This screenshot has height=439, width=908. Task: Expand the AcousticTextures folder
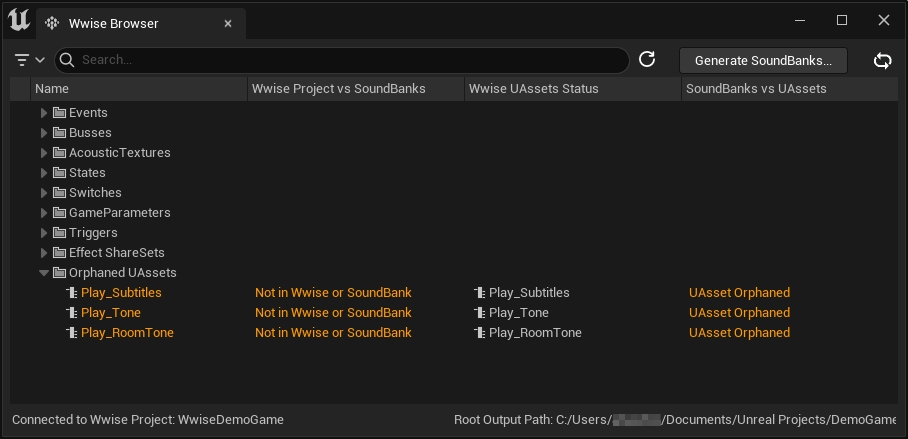click(44, 153)
